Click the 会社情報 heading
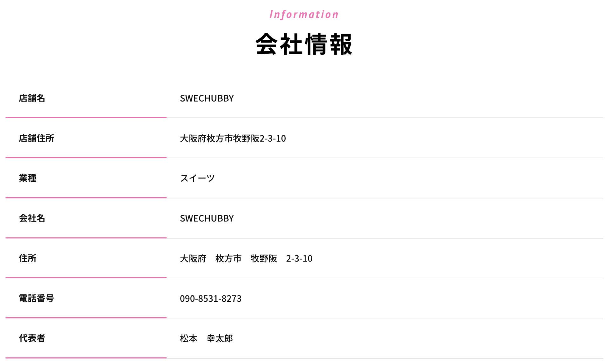610x364 pixels. [304, 44]
